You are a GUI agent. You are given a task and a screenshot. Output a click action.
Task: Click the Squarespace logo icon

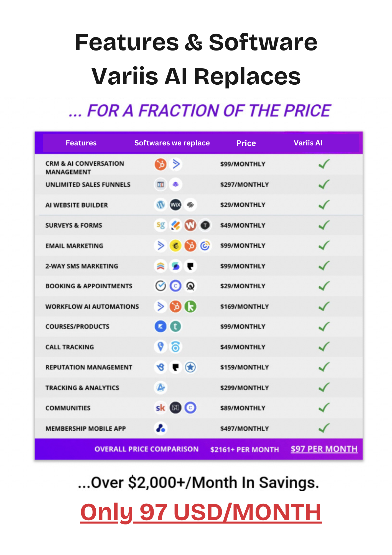tap(190, 205)
